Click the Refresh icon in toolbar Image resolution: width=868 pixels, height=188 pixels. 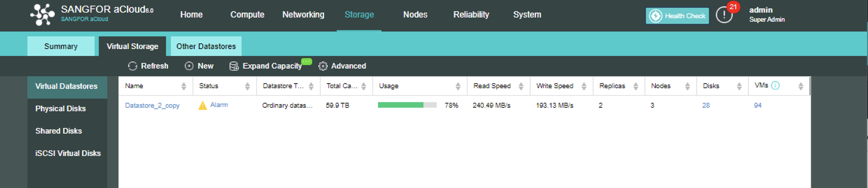coord(133,66)
